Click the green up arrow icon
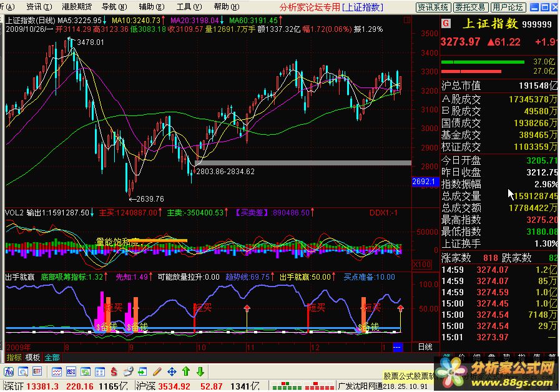 tap(186, 371)
